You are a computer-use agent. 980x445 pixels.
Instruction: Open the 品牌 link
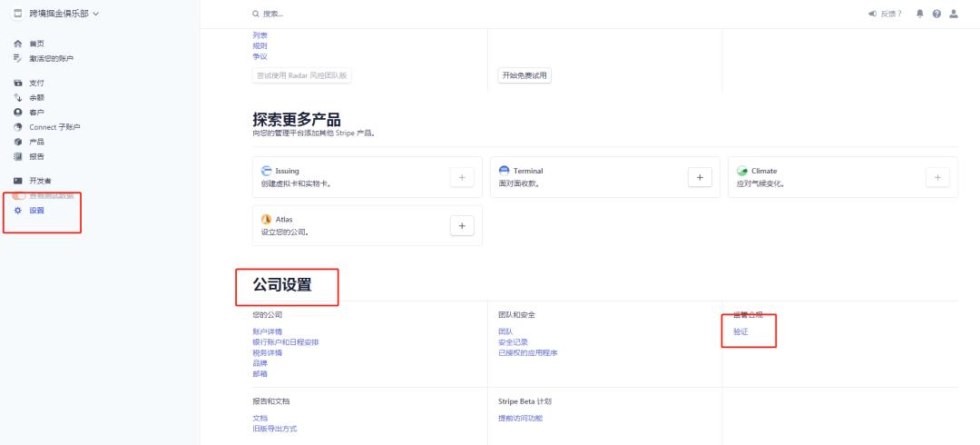pyautogui.click(x=260, y=363)
